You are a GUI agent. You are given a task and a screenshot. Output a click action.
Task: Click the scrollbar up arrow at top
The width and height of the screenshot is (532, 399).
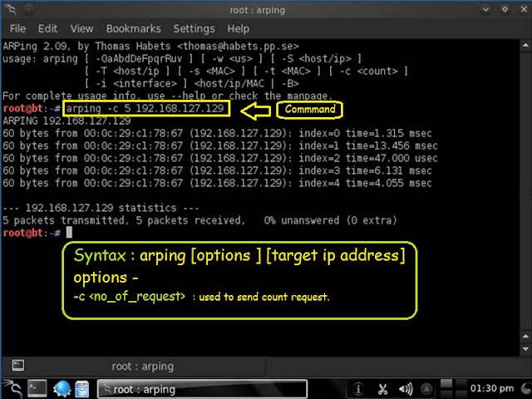pyautogui.click(x=525, y=46)
